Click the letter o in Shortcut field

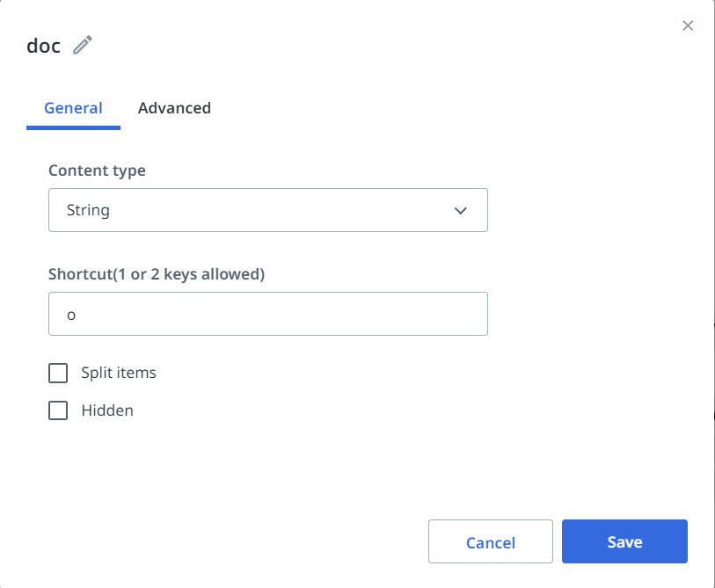tap(72, 315)
